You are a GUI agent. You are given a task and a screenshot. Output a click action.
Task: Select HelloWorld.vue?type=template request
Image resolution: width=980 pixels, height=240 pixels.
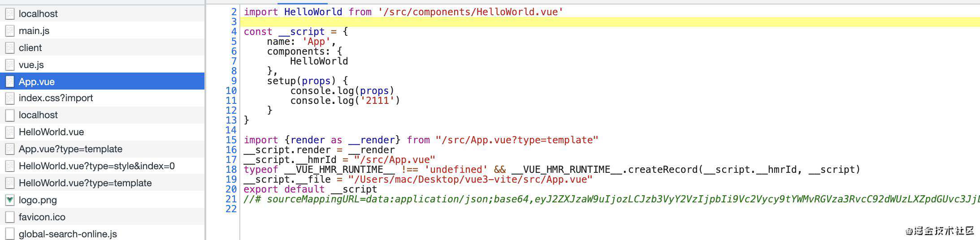102,183
